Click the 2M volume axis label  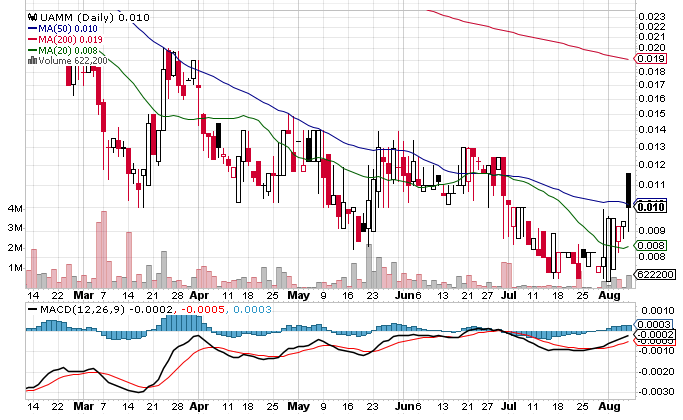pyautogui.click(x=14, y=248)
